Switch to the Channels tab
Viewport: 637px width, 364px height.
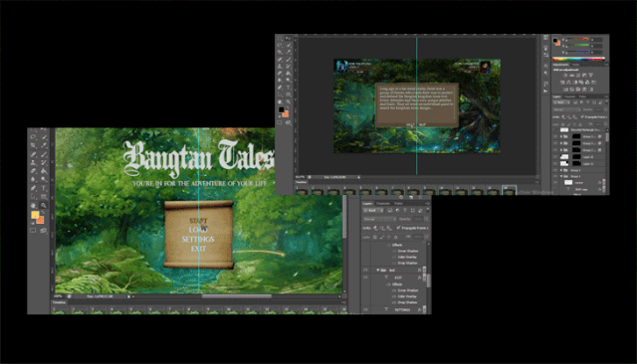pos(383,204)
